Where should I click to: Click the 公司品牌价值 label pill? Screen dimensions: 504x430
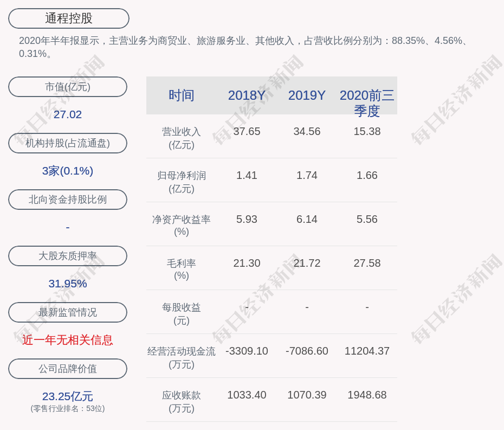(x=68, y=369)
